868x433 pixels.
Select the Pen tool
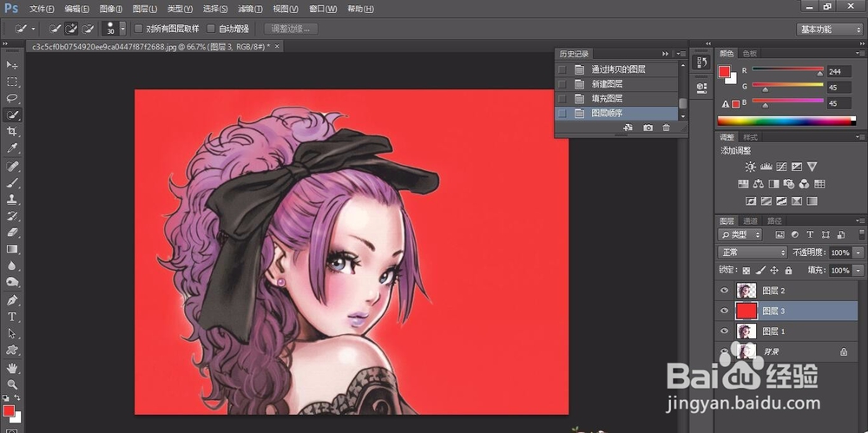(11, 300)
